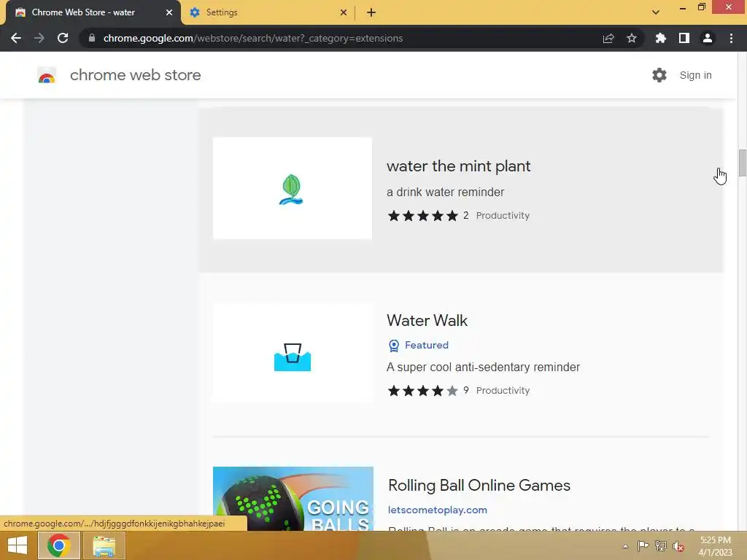Click the Chrome Web Store rainbow logo
Viewport: 747px width, 560px height.
pos(47,75)
